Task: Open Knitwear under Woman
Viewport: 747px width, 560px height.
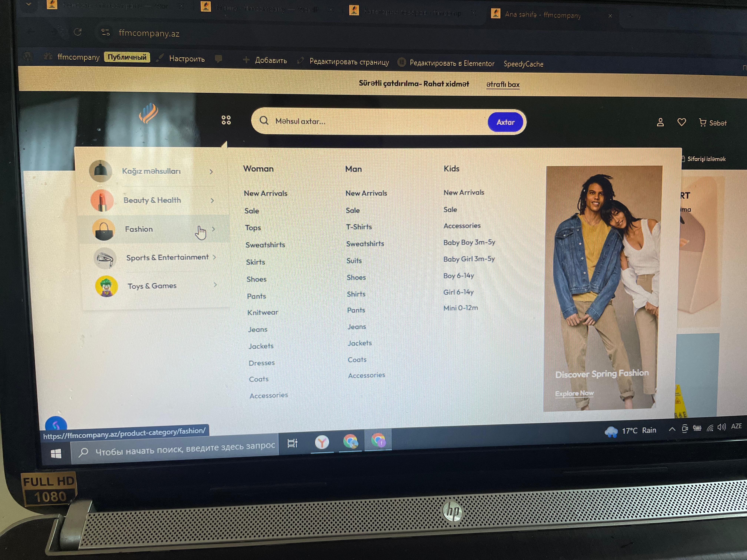Action: tap(263, 313)
